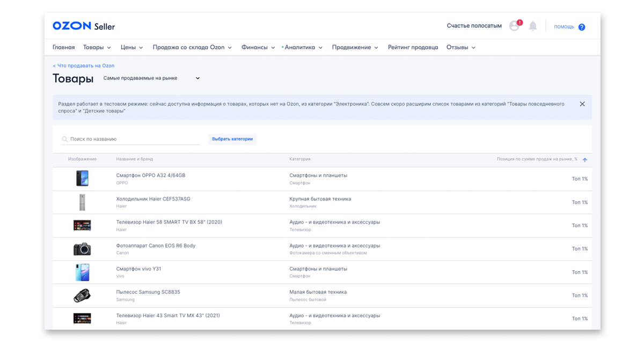Screen dimensions: 644x350
Task: Dismiss the test mode info banner
Action: point(582,104)
